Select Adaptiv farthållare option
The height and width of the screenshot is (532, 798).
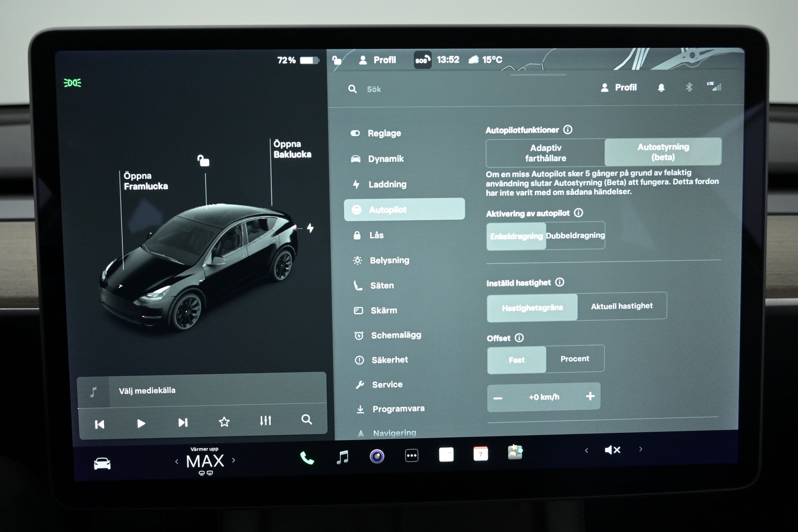click(545, 153)
